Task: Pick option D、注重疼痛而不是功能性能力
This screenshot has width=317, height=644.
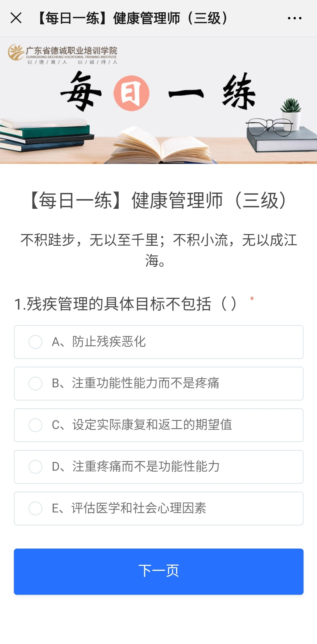Action: click(x=36, y=467)
